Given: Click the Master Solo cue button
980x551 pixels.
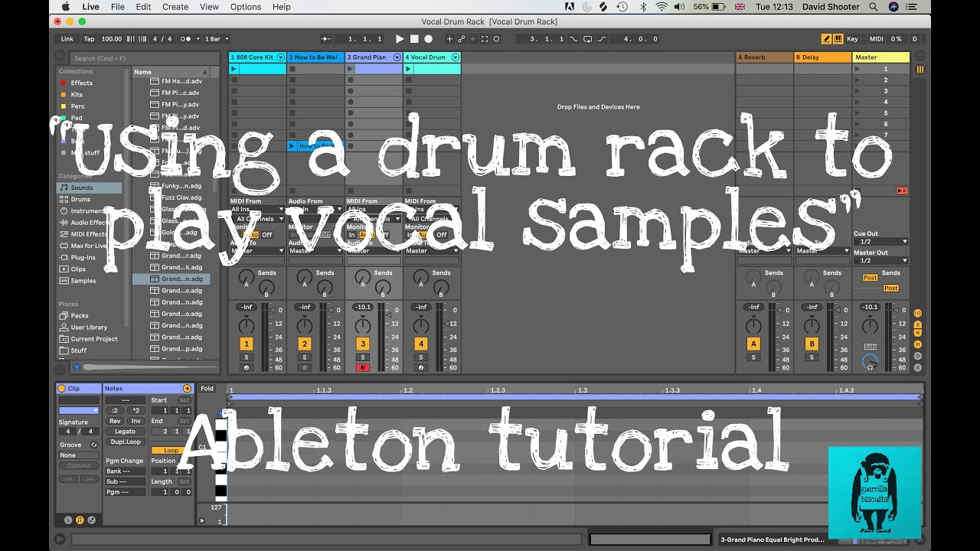Looking at the screenshot, I should coord(871,347).
